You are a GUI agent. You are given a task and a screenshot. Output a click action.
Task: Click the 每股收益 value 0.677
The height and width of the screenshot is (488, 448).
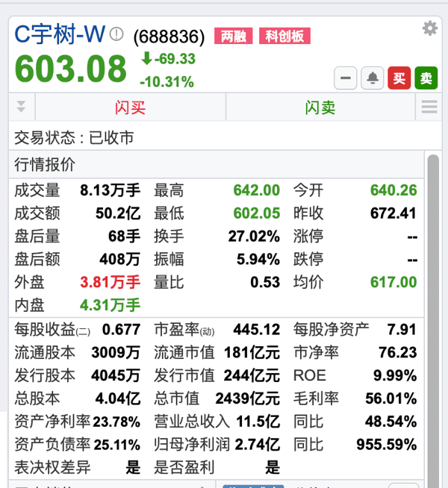[x=121, y=330]
